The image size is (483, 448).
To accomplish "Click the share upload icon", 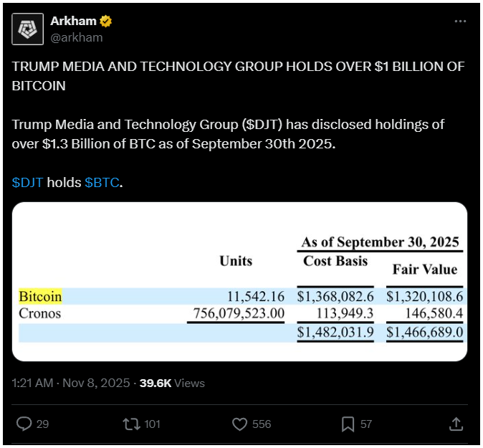I will pyautogui.click(x=455, y=424).
